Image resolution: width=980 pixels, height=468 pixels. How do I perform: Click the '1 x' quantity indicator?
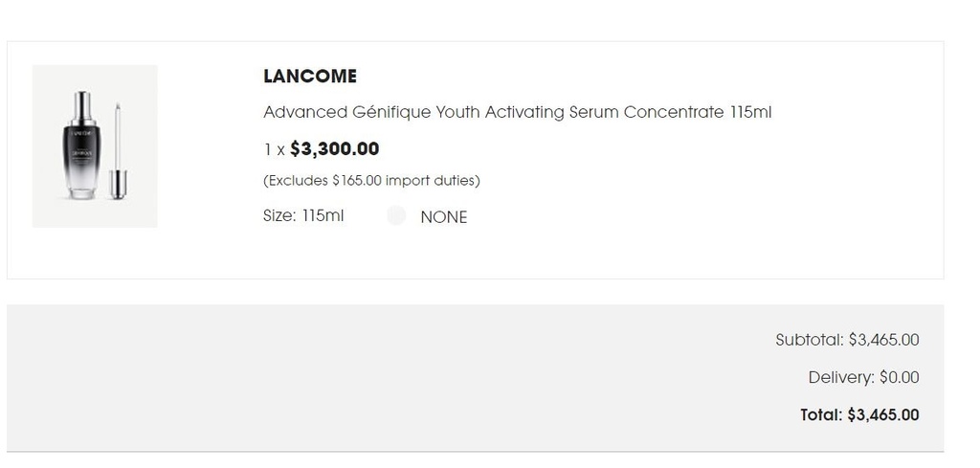point(275,150)
